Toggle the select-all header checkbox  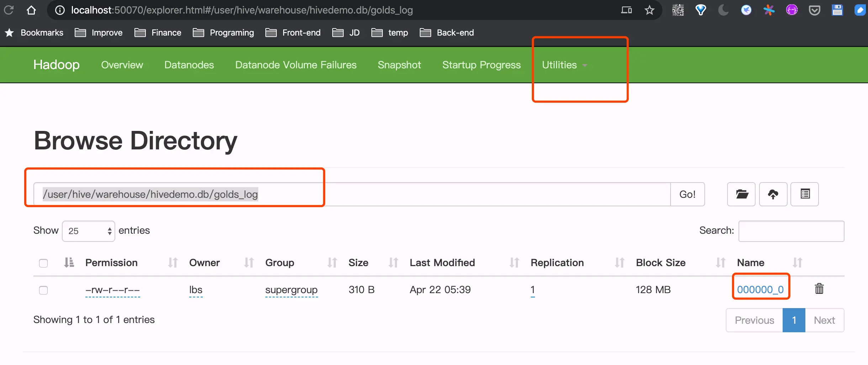43,263
